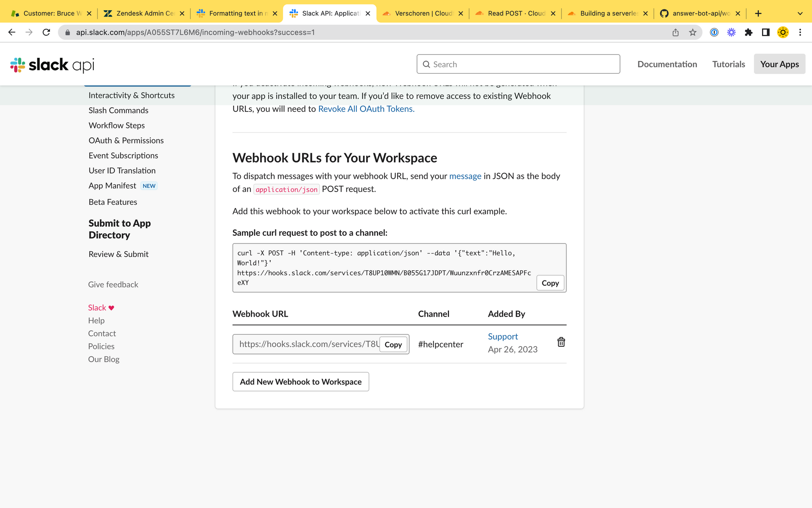This screenshot has height=508, width=812.
Task: Toggle the browser side panel icon
Action: pyautogui.click(x=766, y=33)
